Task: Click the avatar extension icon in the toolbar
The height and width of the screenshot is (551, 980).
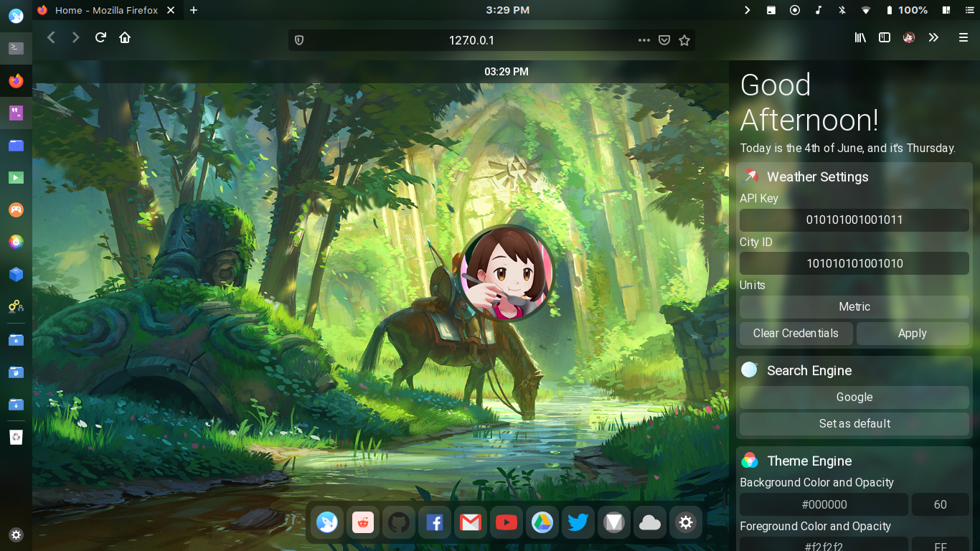Action: coord(909,37)
